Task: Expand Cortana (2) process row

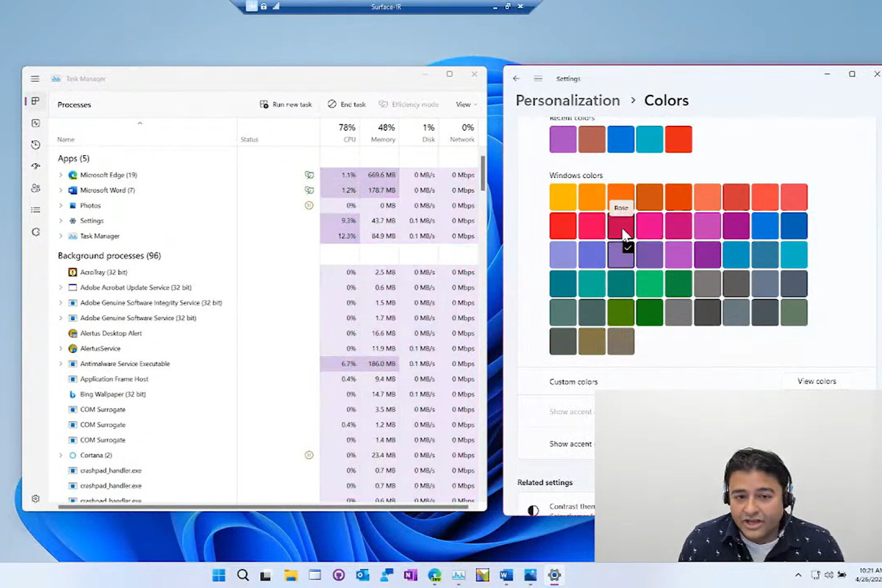Action: click(x=61, y=456)
